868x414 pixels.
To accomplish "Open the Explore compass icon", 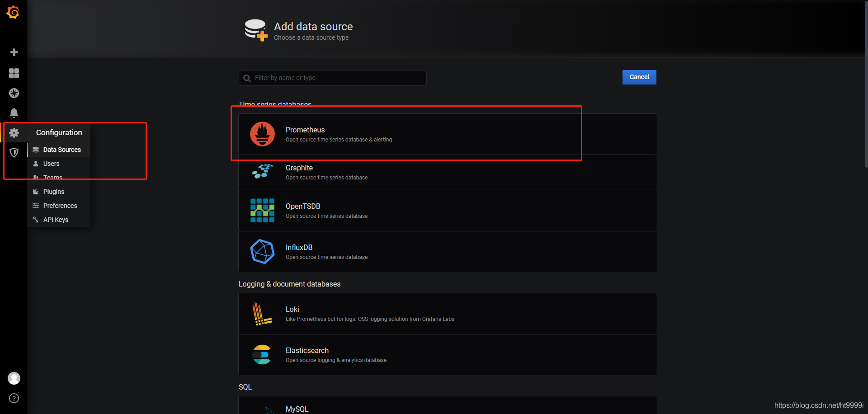I will (14, 93).
